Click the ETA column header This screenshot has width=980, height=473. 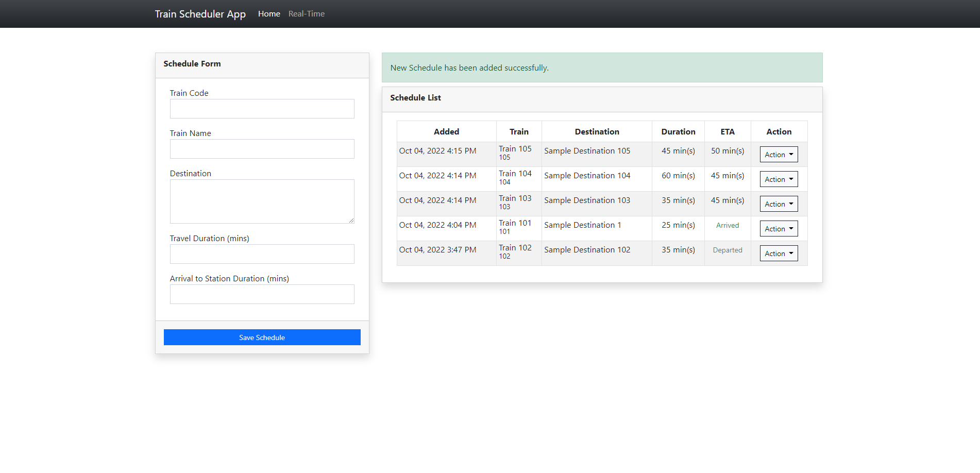point(727,131)
